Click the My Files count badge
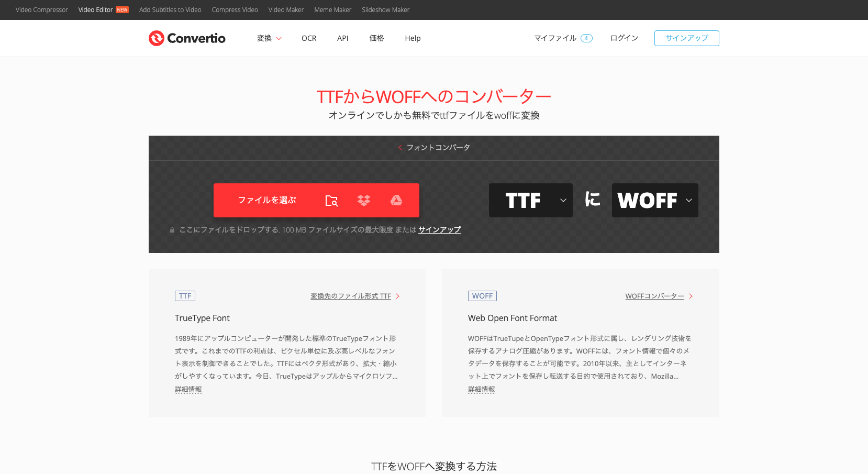Image resolution: width=868 pixels, height=474 pixels. pyautogui.click(x=586, y=38)
